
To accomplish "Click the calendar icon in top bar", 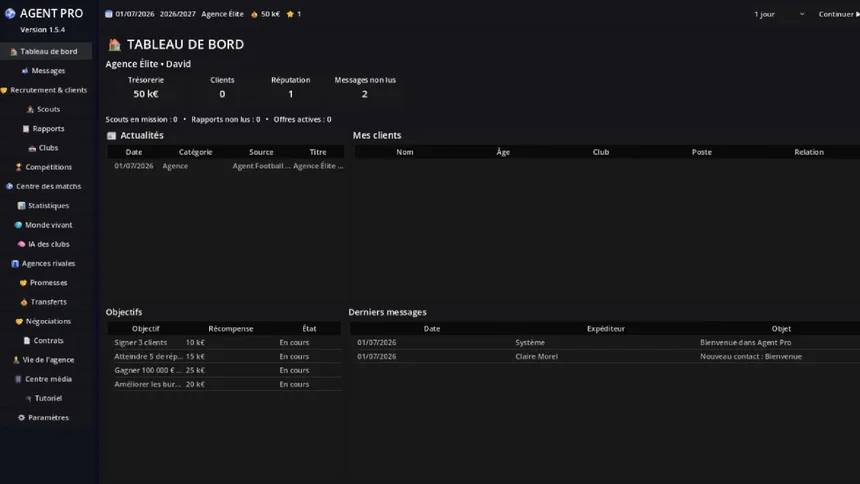I will point(109,14).
